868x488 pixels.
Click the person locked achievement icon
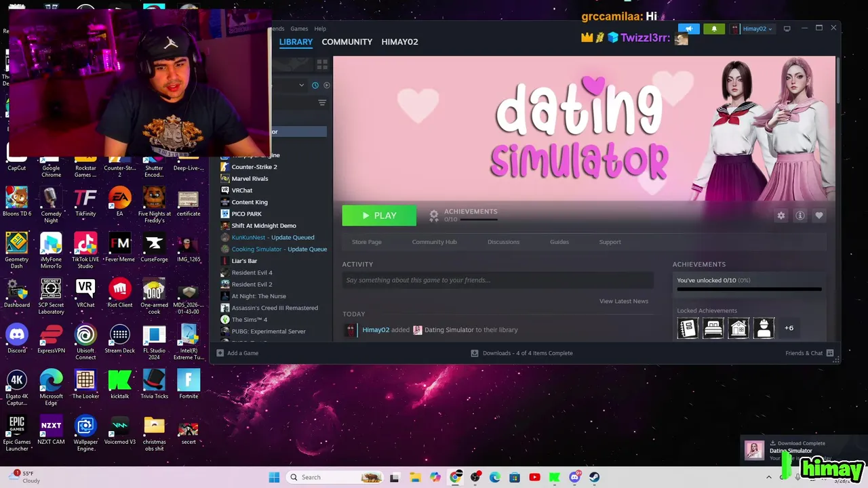[x=764, y=328]
